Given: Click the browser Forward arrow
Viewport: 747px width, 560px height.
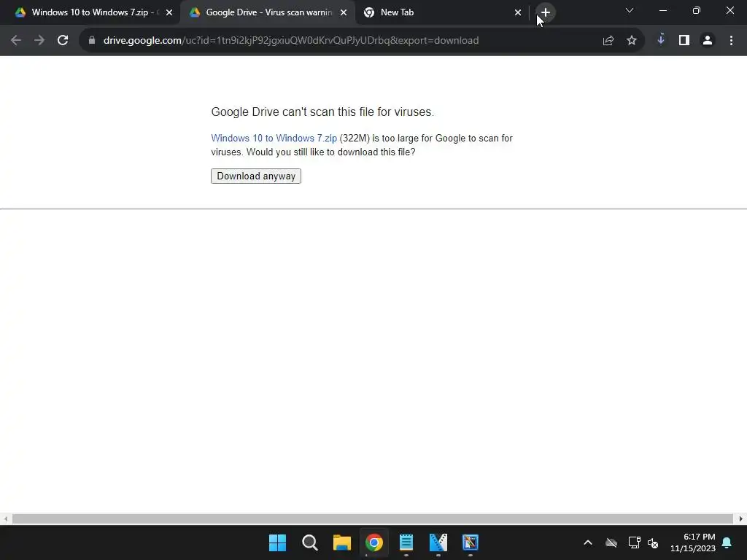Looking at the screenshot, I should coord(39,41).
